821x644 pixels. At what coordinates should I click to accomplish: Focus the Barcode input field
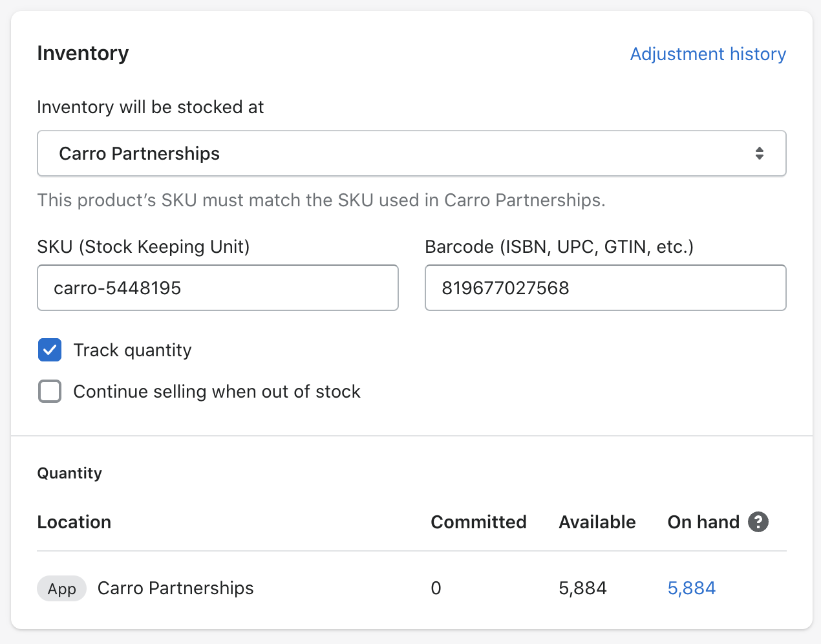605,288
